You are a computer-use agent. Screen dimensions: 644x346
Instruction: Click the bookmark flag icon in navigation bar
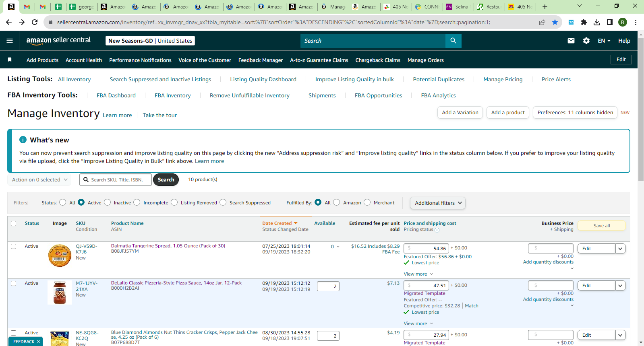(x=10, y=60)
